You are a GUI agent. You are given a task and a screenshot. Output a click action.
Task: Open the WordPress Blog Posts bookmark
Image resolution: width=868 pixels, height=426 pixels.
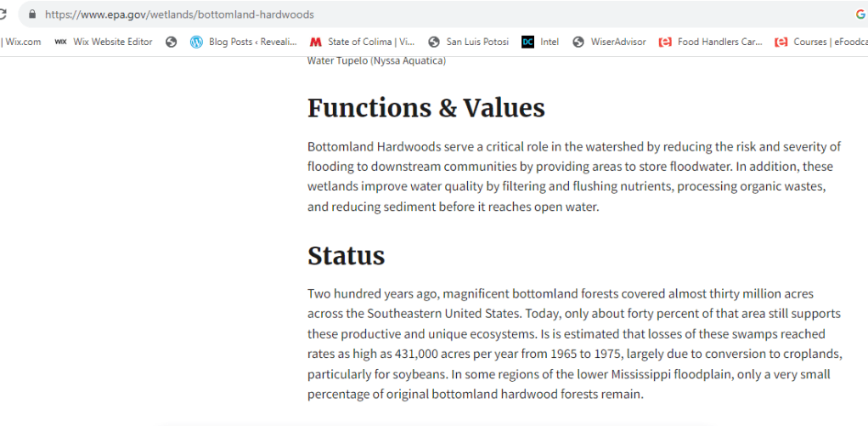coord(245,42)
